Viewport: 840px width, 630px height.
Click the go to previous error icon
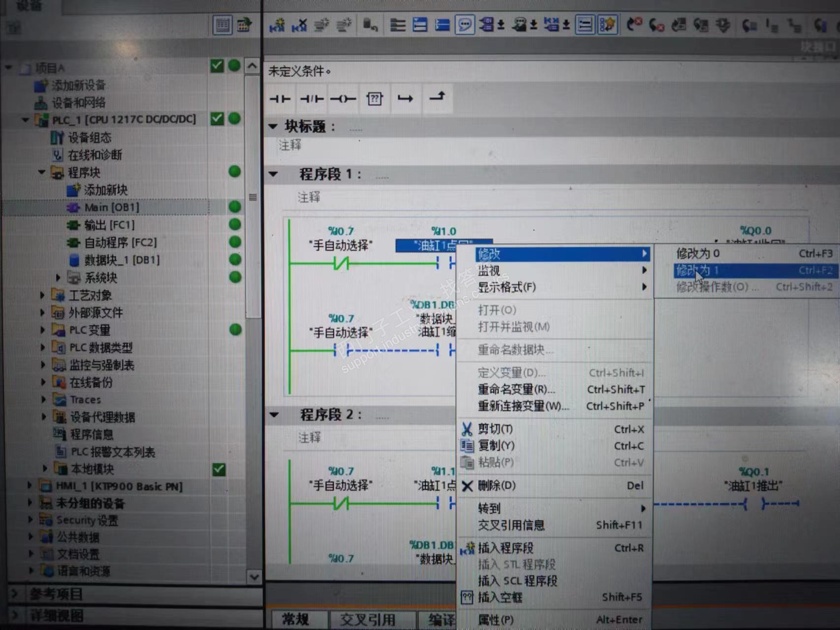pyautogui.click(x=634, y=24)
